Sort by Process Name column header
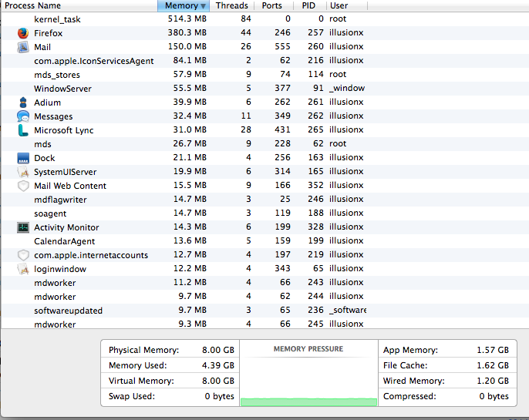 click(x=79, y=5)
